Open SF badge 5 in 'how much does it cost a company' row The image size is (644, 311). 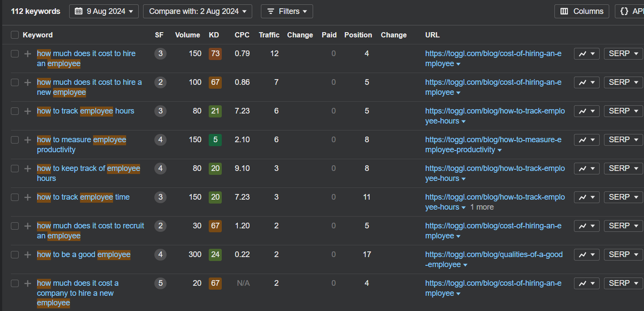pos(160,283)
